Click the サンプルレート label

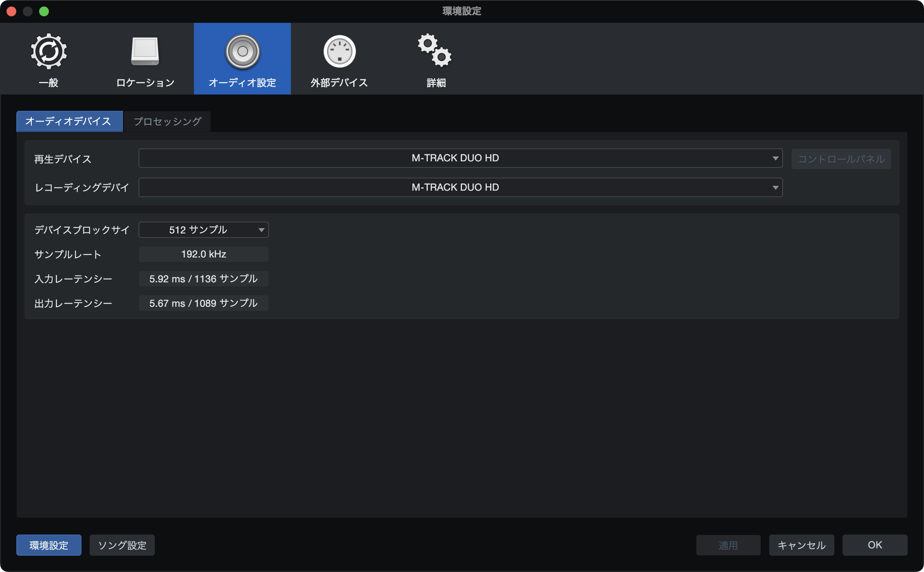68,254
